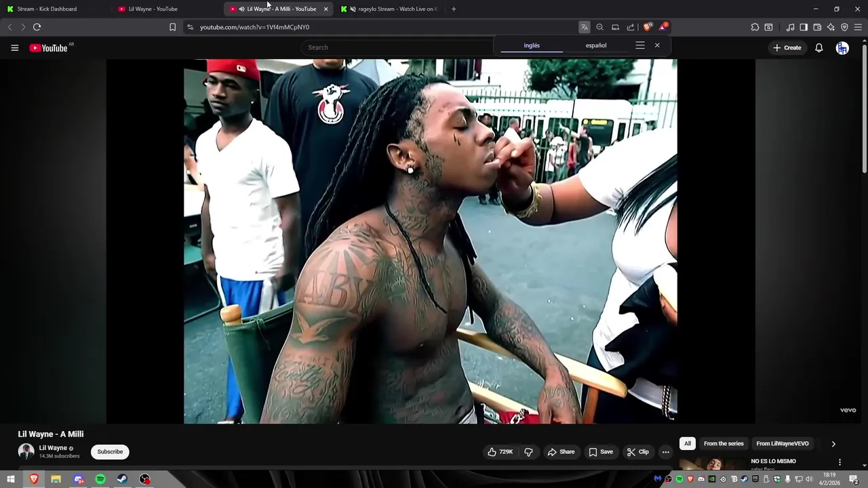Open options for NO ES LO MISMO video
The height and width of the screenshot is (488, 868).
click(840, 462)
